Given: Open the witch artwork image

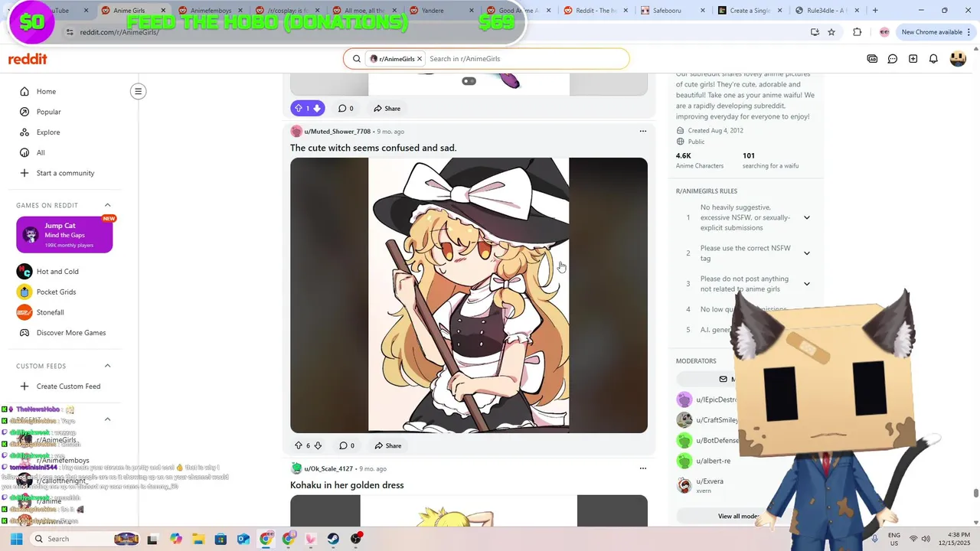Looking at the screenshot, I should point(469,295).
